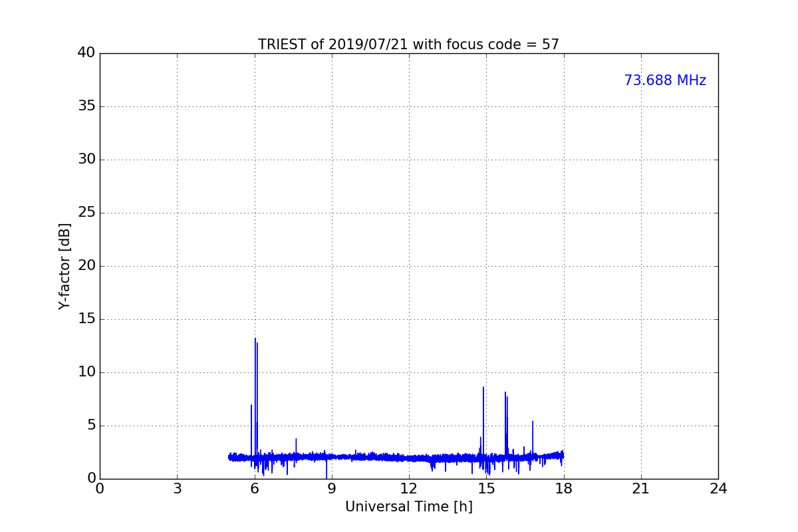Click the x-axis tick label 9
The image size is (798, 532).
332,489
